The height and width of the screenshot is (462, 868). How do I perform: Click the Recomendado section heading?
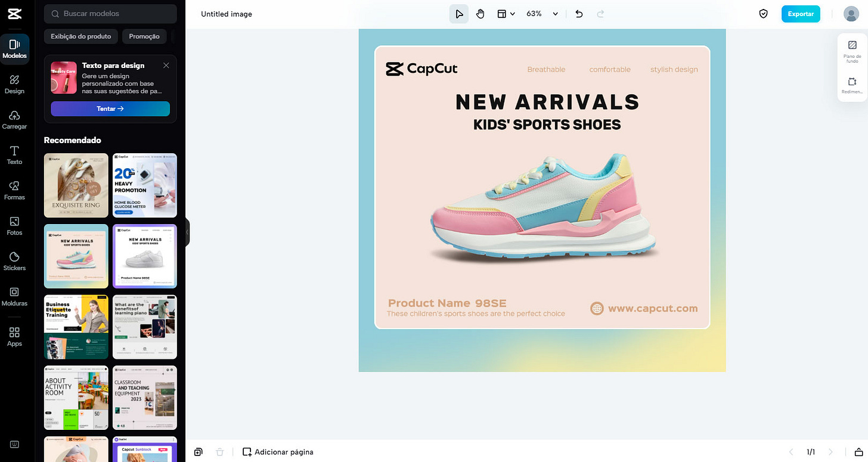(x=73, y=140)
